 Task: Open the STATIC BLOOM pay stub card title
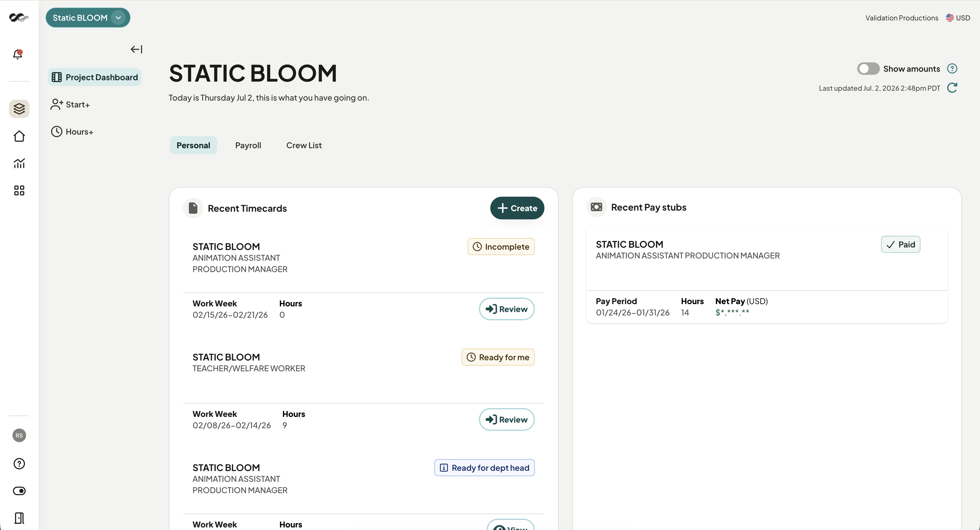(x=629, y=245)
